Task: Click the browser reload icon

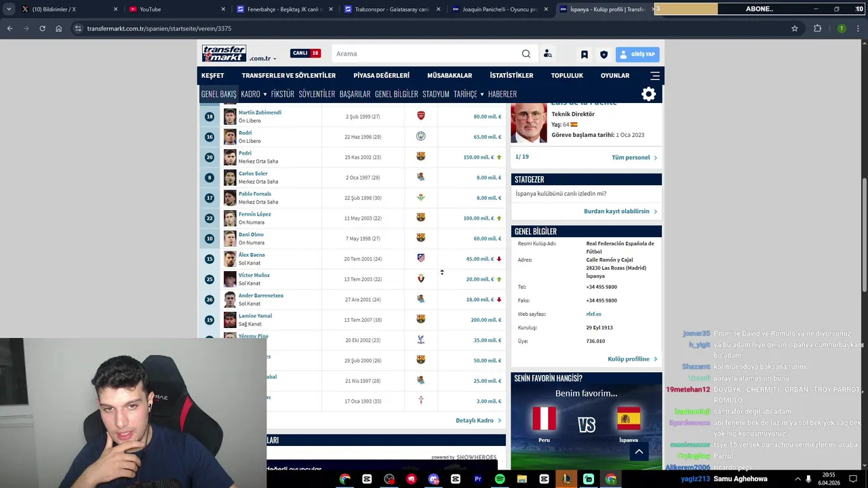Action: 42,28
